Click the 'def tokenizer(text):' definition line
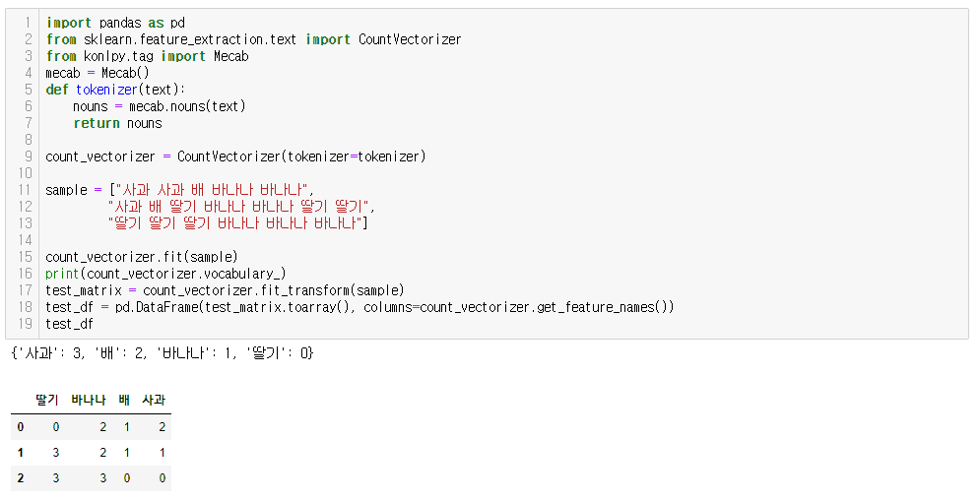Viewport: 980px width, 501px height. [x=115, y=90]
